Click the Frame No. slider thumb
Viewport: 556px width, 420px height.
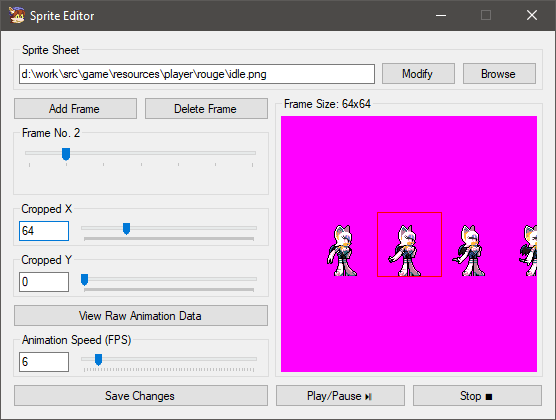(x=66, y=154)
